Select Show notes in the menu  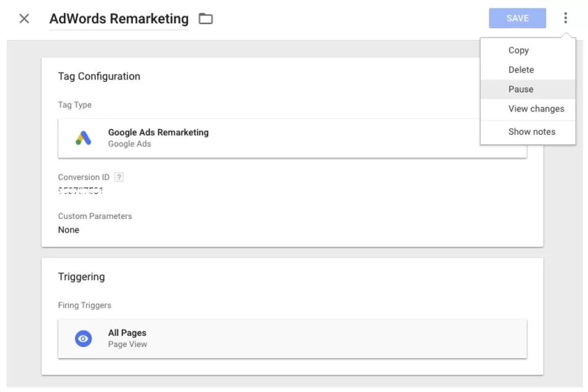coord(531,131)
